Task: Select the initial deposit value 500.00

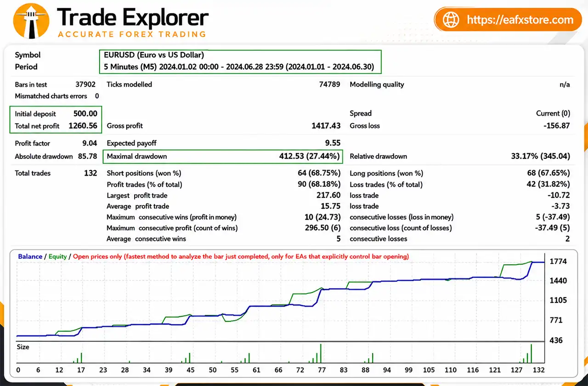Action: tap(85, 114)
